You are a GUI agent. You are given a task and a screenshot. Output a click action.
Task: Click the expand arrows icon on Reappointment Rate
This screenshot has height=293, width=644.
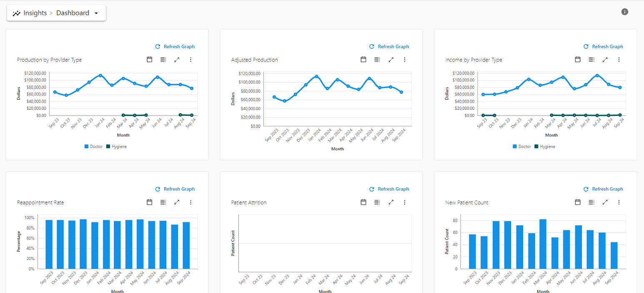pyautogui.click(x=177, y=202)
